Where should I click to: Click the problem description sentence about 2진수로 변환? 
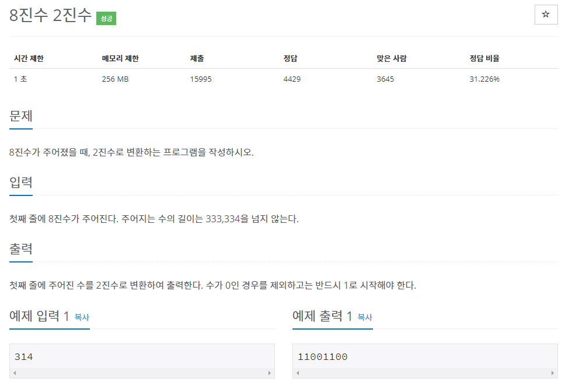[131, 152]
